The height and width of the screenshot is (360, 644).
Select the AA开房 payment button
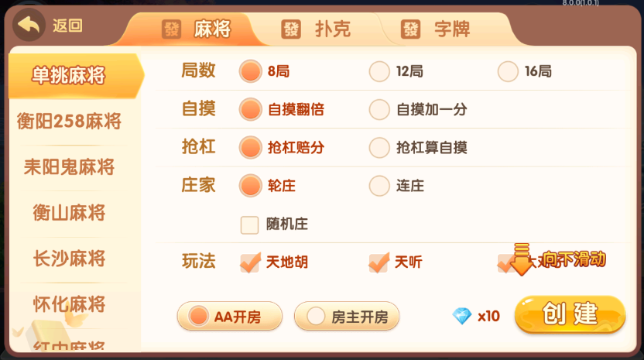[229, 316]
